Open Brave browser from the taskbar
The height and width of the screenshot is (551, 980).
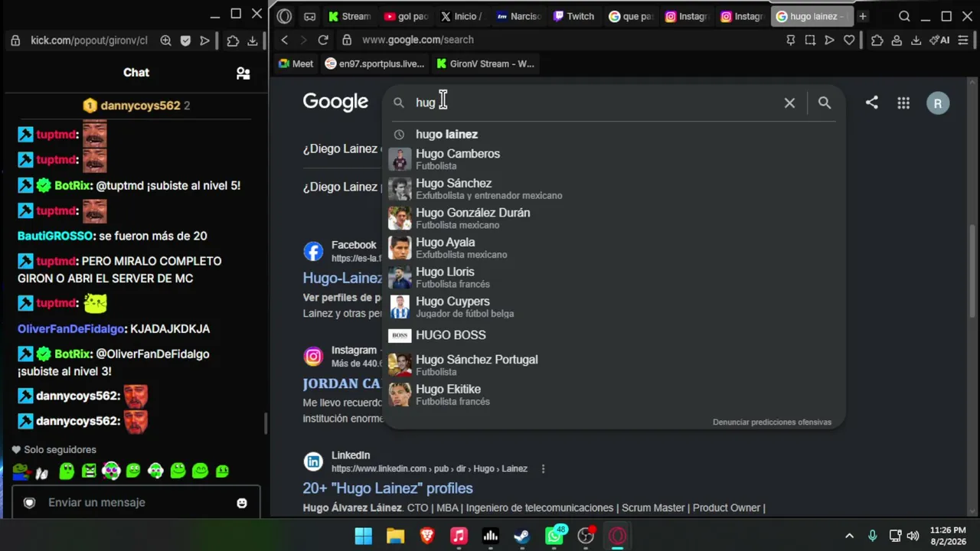(427, 536)
